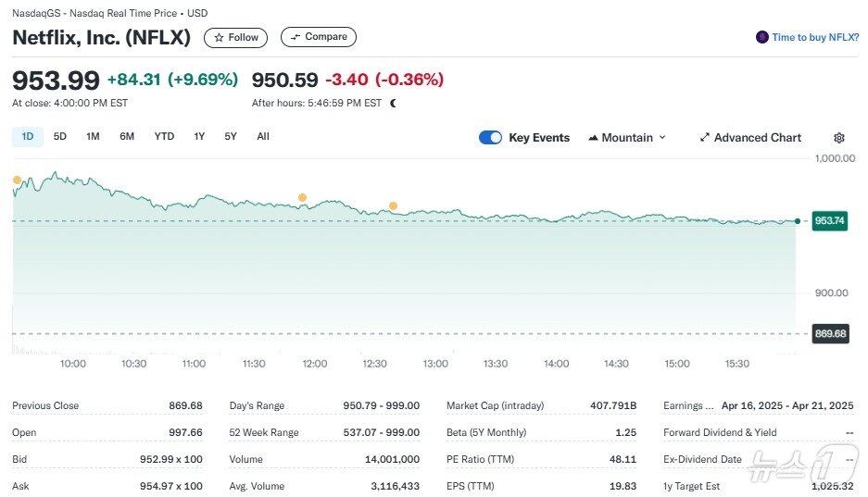The width and height of the screenshot is (868, 497).
Task: Show the All time range
Action: [x=263, y=137]
